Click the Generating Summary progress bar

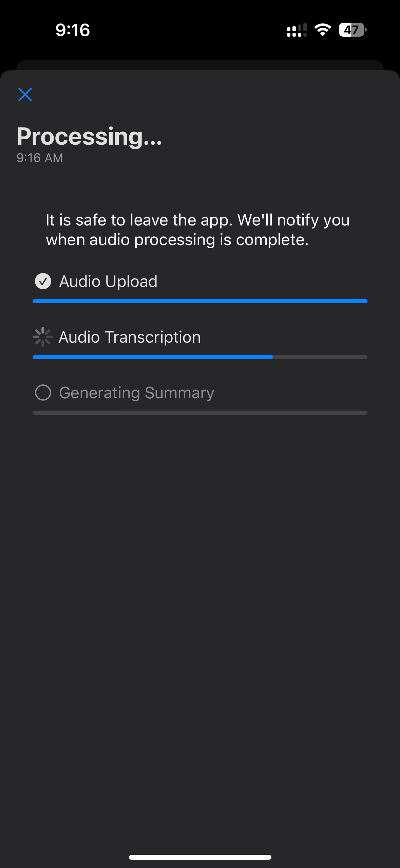200,413
